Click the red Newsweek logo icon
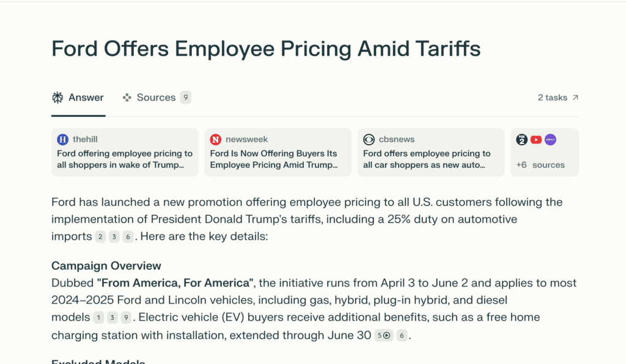Viewport: 626px width, 364px height. pyautogui.click(x=215, y=139)
